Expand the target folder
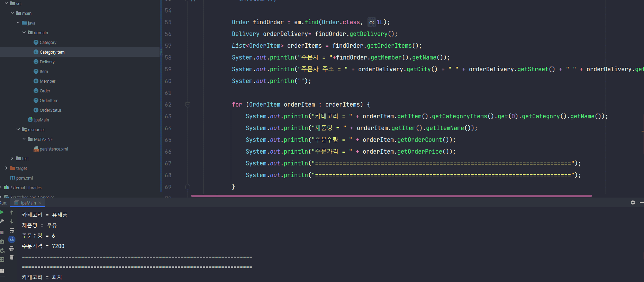This screenshot has height=282, width=644. click(6, 168)
